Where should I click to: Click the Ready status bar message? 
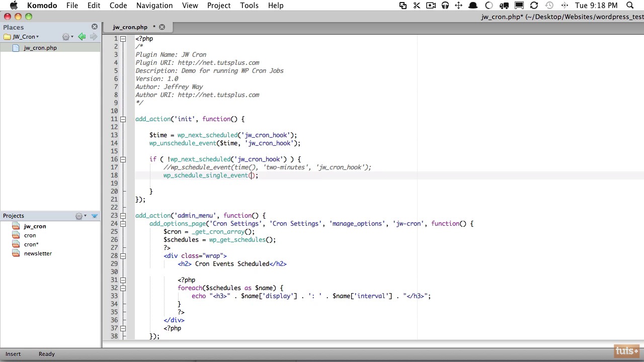tap(47, 354)
